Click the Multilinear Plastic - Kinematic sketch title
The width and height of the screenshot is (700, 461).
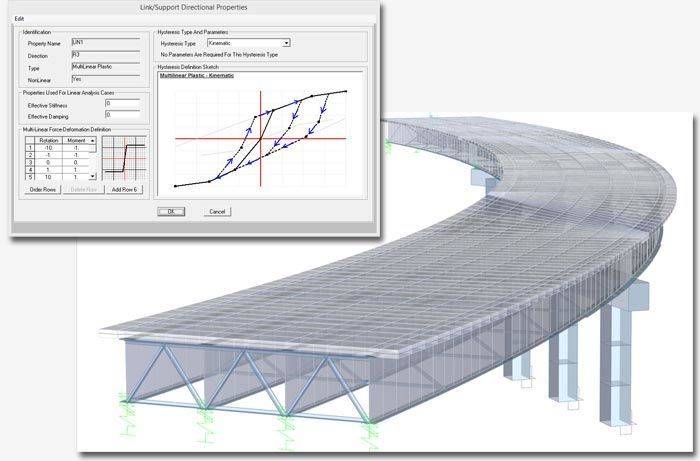point(197,76)
